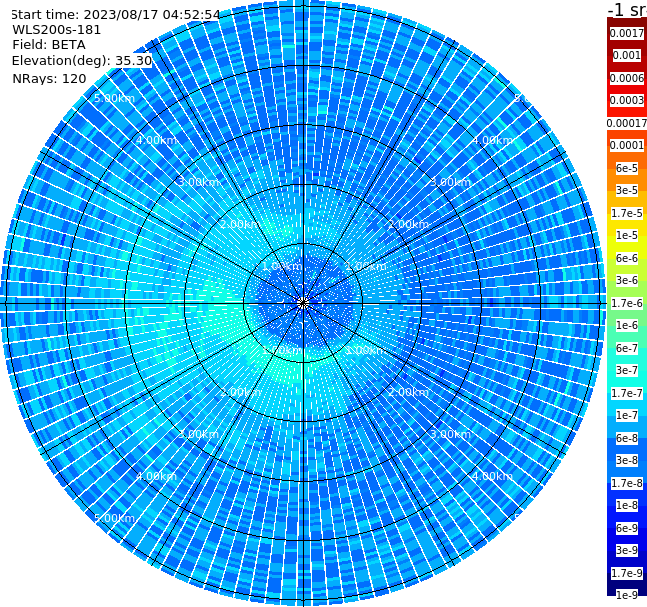
Task: Click the 6e-5 colorbar label
Action: [x=627, y=168]
